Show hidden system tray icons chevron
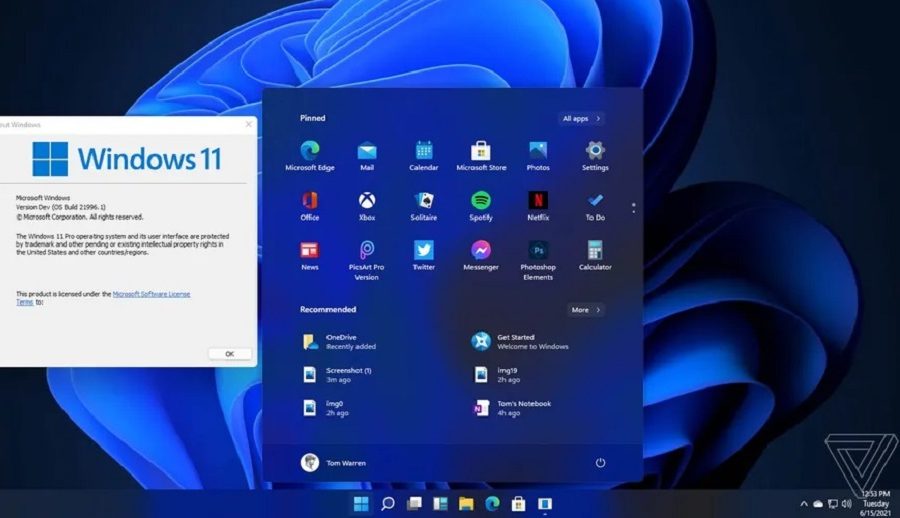This screenshot has width=900, height=518. [x=804, y=504]
